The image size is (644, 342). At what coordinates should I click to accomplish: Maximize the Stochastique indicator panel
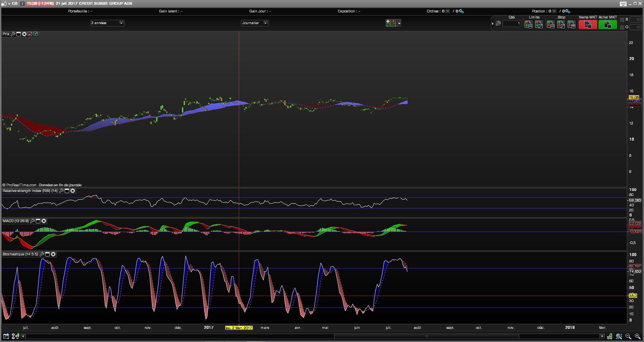tap(47, 254)
